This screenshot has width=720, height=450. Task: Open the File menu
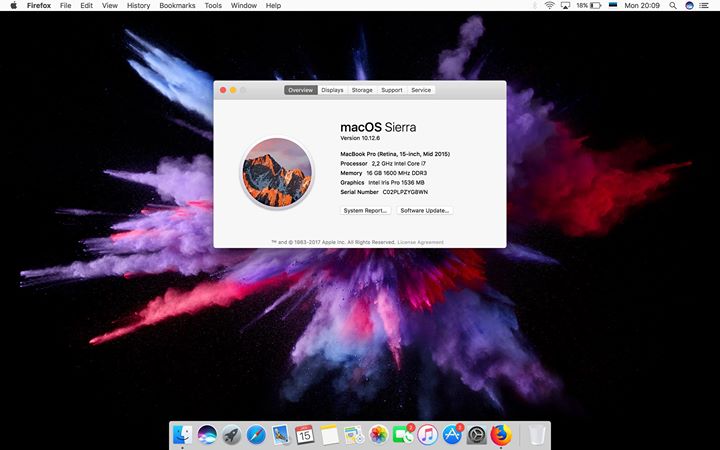[66, 6]
